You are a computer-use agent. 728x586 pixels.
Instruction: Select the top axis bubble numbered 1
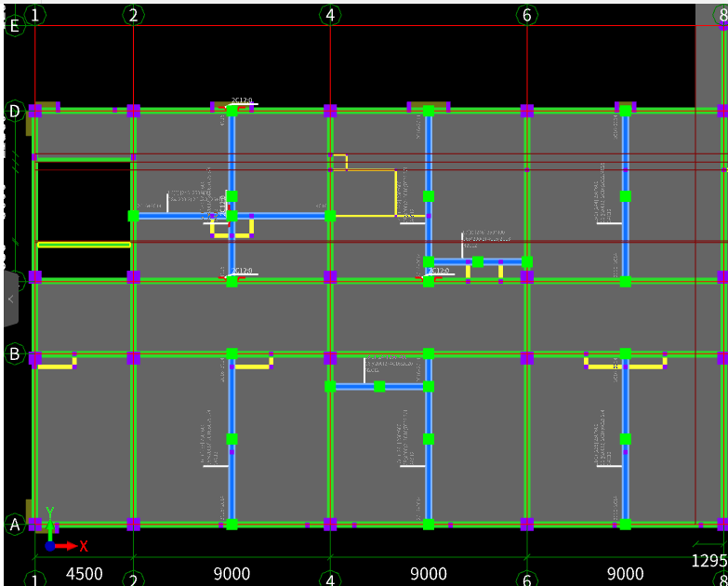tap(35, 15)
